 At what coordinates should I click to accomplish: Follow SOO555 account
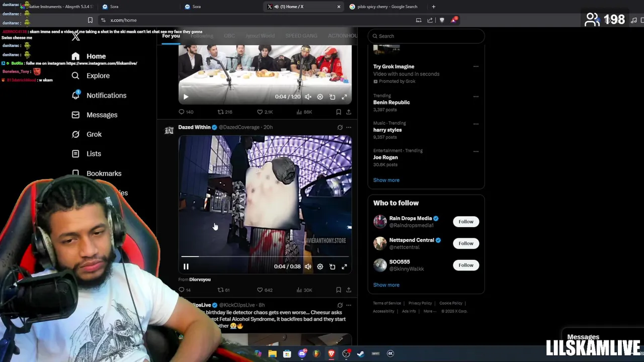pos(466,265)
